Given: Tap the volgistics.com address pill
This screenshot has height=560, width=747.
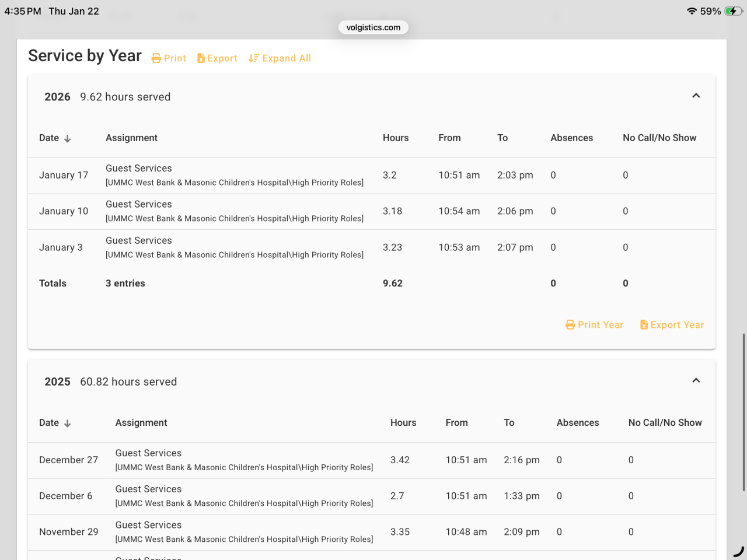Looking at the screenshot, I should tap(373, 27).
